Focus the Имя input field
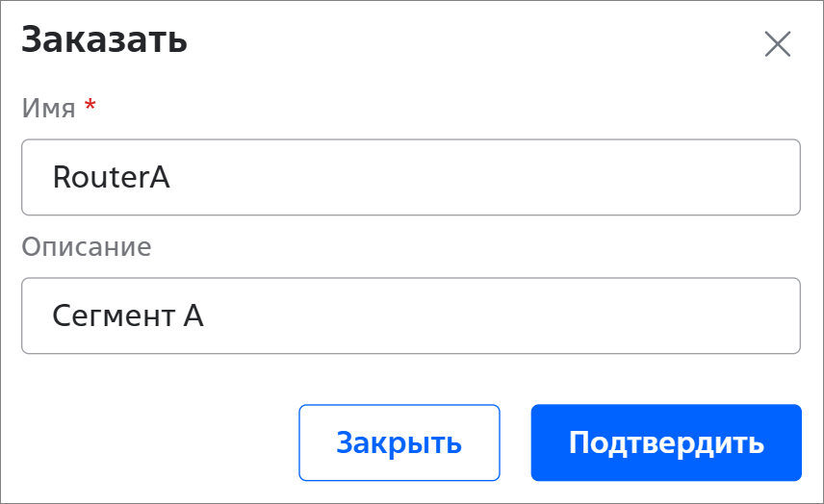The image size is (824, 504). 411,178
